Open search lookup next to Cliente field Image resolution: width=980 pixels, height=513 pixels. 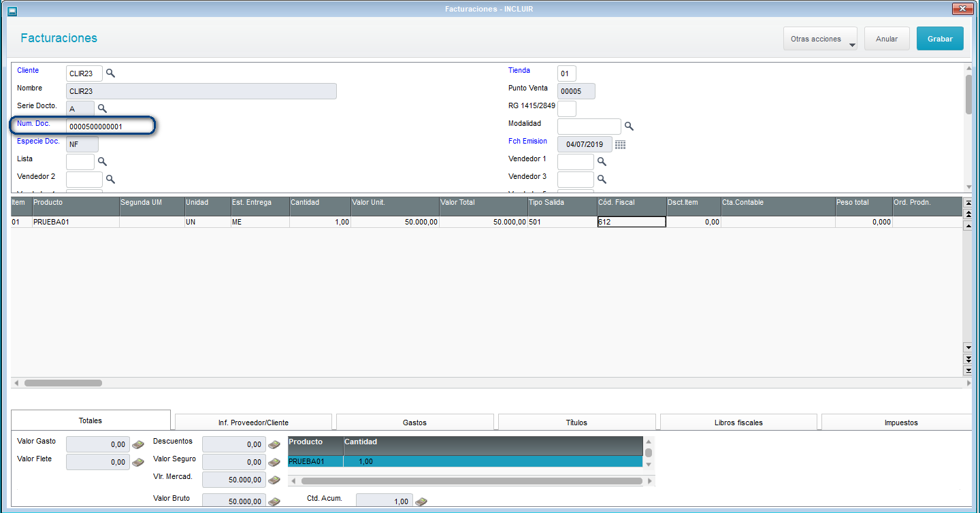[x=110, y=73]
